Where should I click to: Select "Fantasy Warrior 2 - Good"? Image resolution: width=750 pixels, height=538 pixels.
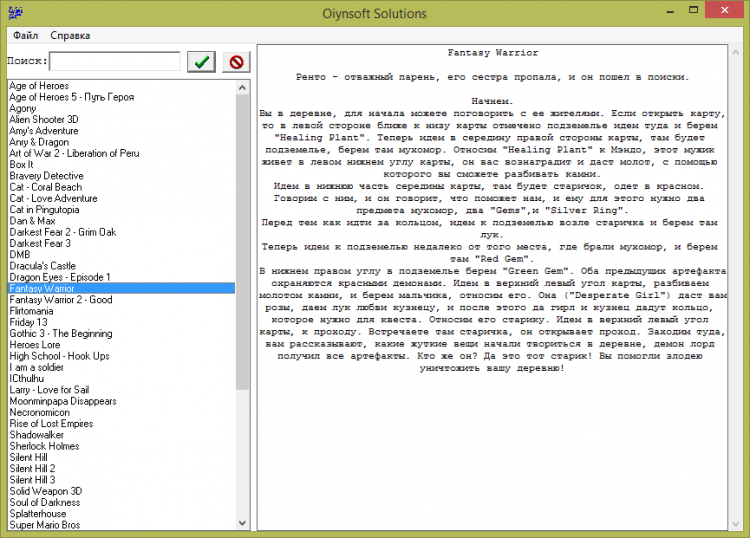point(121,300)
